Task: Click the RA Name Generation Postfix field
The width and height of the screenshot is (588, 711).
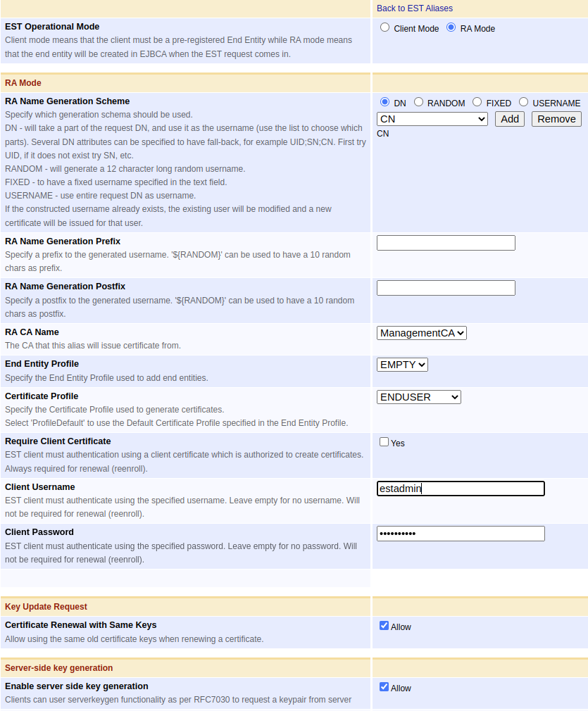Action: [x=446, y=287]
